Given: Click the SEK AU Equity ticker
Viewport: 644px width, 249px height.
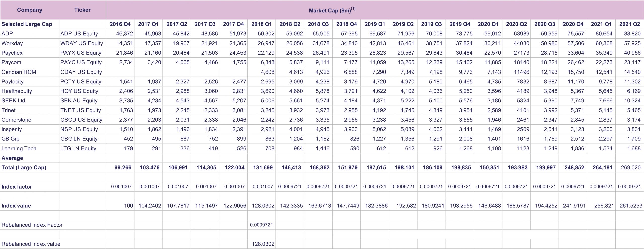Looking at the screenshot, I should click(x=79, y=101).
